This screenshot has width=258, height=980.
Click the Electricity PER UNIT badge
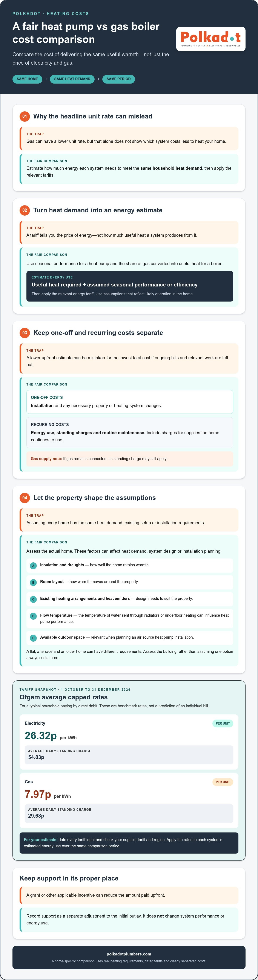point(223,724)
